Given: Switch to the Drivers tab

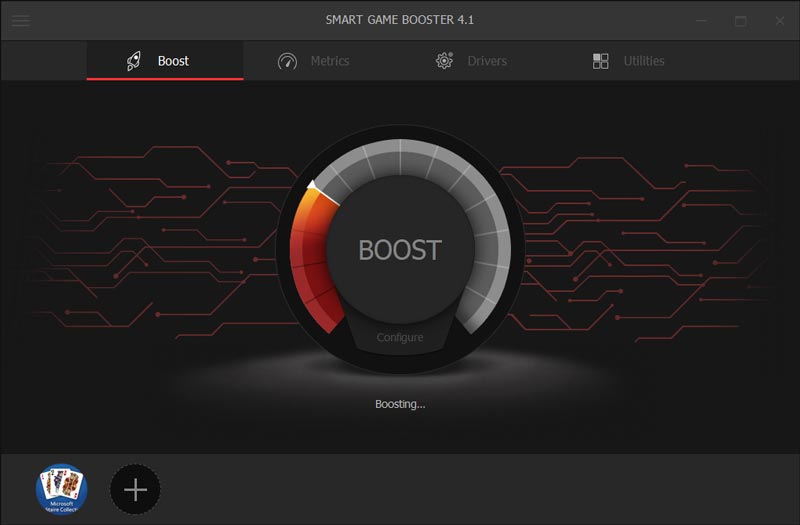Looking at the screenshot, I should tap(478, 61).
